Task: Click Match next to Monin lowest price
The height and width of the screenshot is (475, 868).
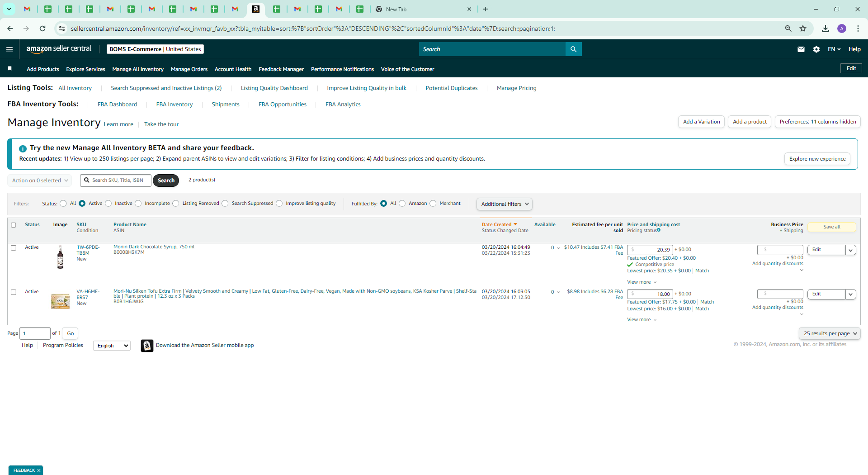Action: (x=702, y=271)
